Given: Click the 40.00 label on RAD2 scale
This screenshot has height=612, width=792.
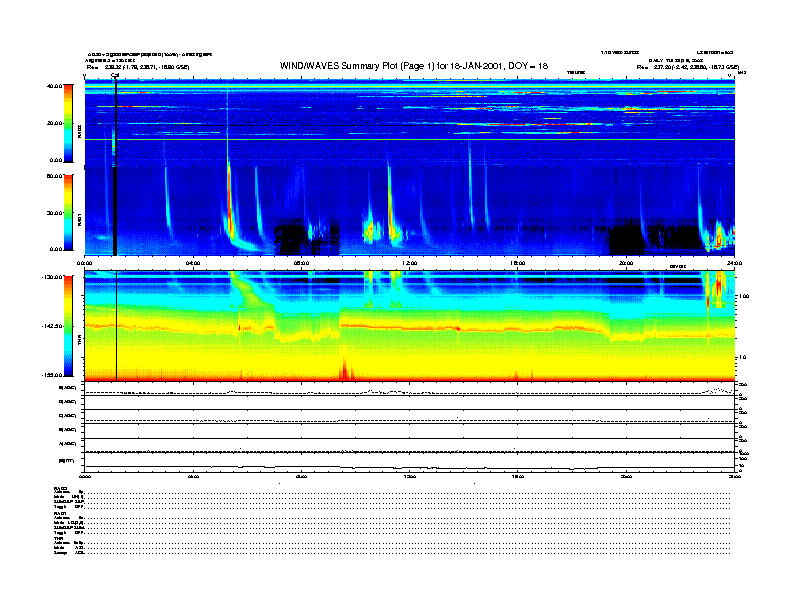Looking at the screenshot, I should click(54, 86).
